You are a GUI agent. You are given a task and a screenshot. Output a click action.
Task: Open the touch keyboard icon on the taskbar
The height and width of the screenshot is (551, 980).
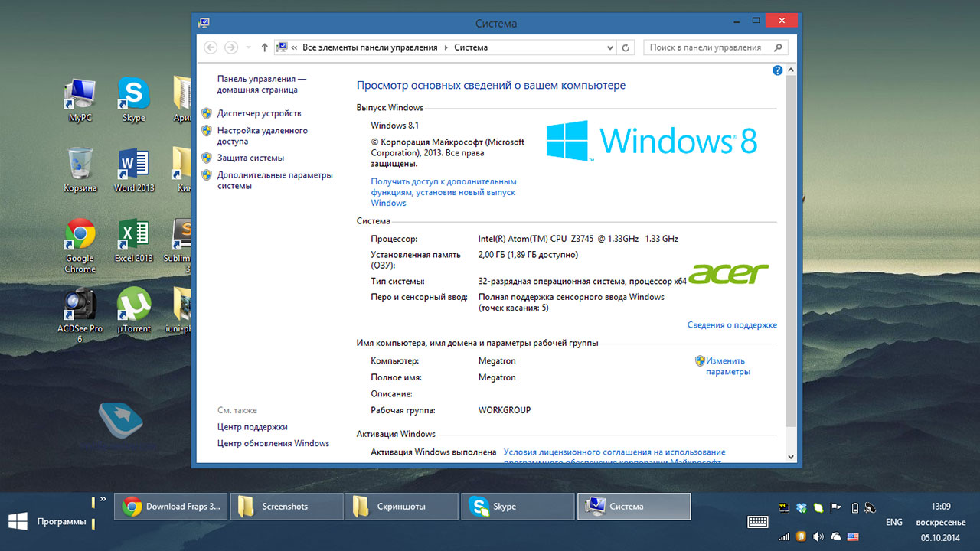tap(758, 522)
